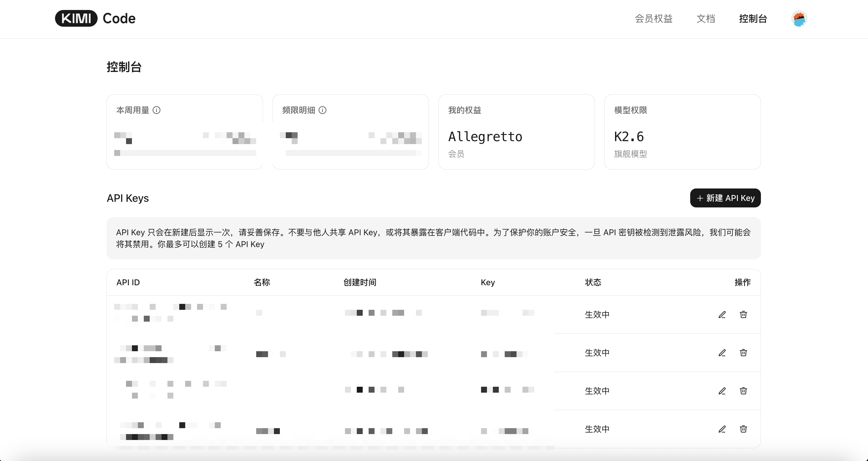
Task: Click the 本周用量 card title
Action: 133,110
